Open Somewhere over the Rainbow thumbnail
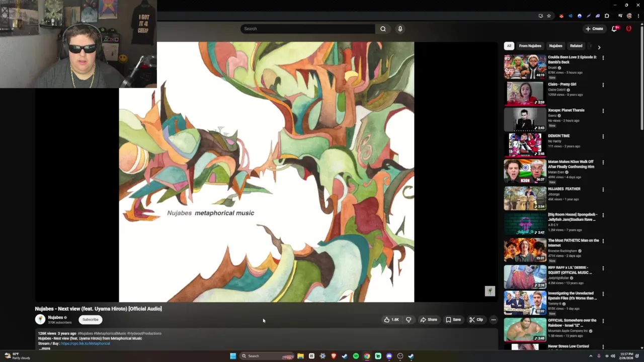Image resolution: width=644 pixels, height=362 pixels. coord(525,329)
